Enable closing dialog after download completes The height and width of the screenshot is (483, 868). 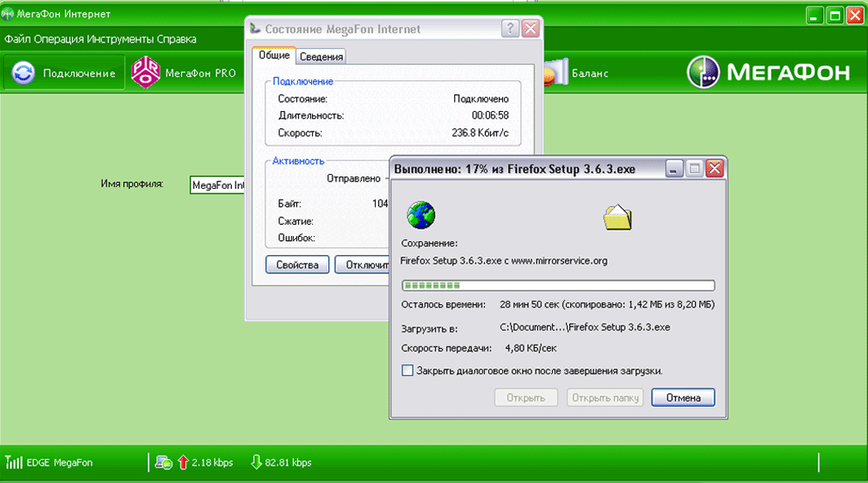coord(408,370)
